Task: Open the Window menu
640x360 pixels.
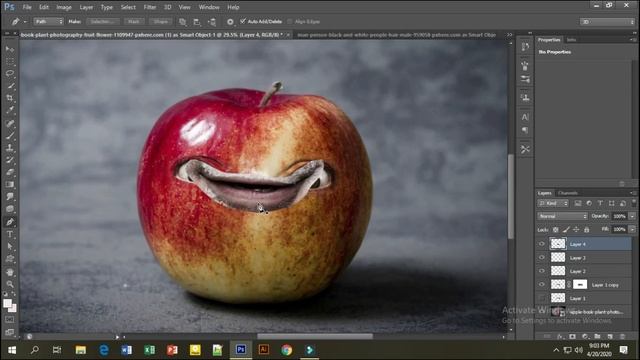Action: tap(209, 7)
